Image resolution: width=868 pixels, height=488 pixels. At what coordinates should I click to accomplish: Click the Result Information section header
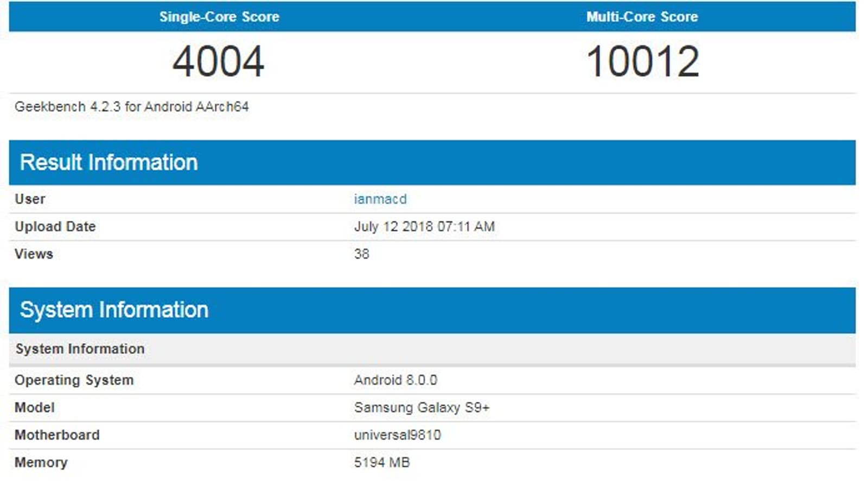[108, 163]
